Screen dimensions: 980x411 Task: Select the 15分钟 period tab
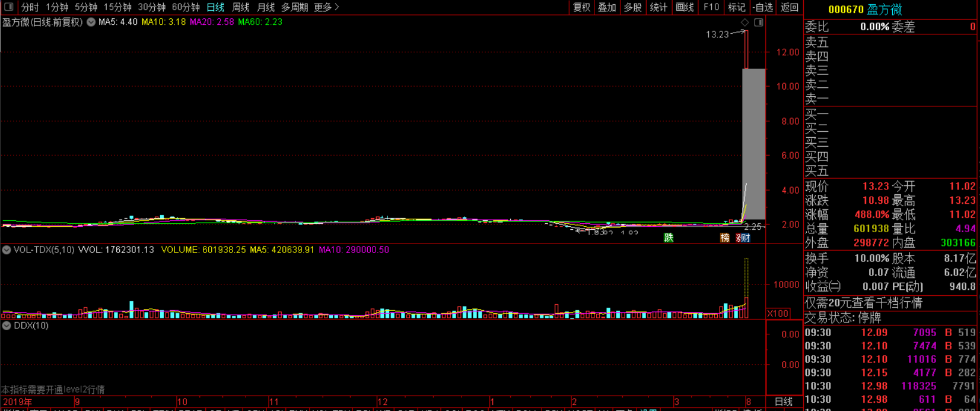[x=117, y=8]
